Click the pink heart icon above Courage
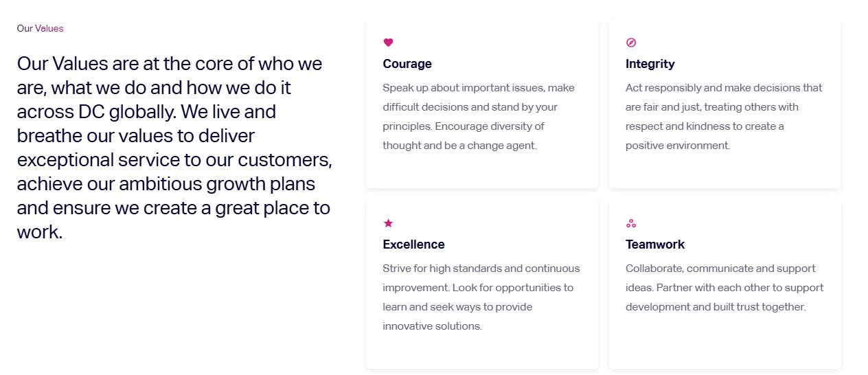 [388, 43]
